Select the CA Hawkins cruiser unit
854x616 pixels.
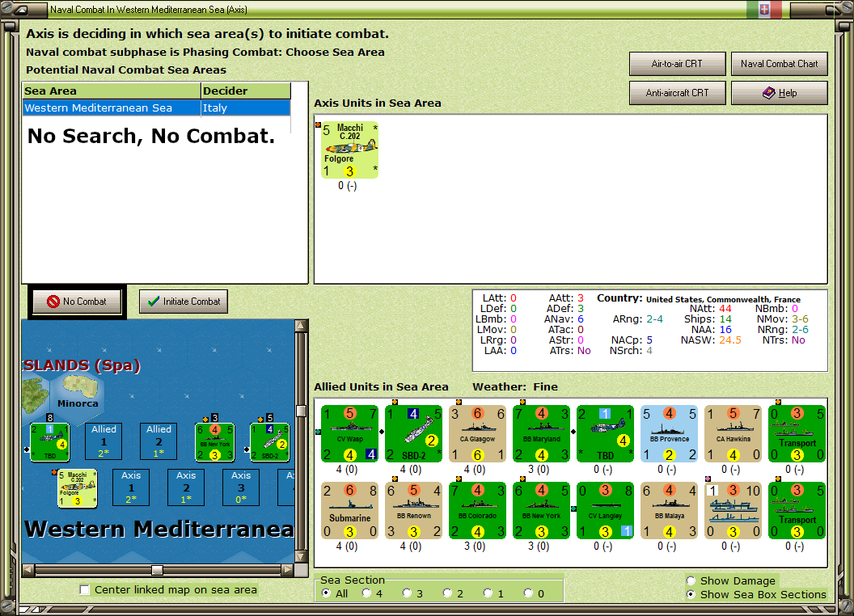733,433
